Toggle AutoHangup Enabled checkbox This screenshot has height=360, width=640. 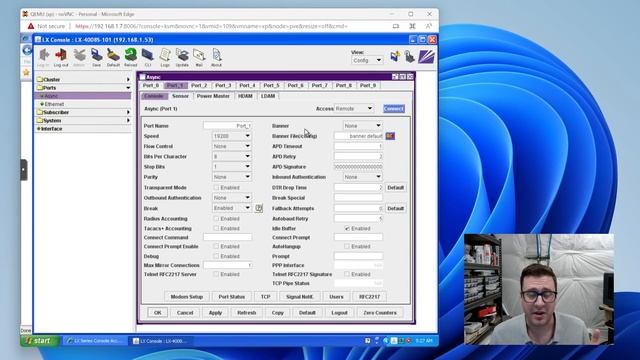click(347, 246)
